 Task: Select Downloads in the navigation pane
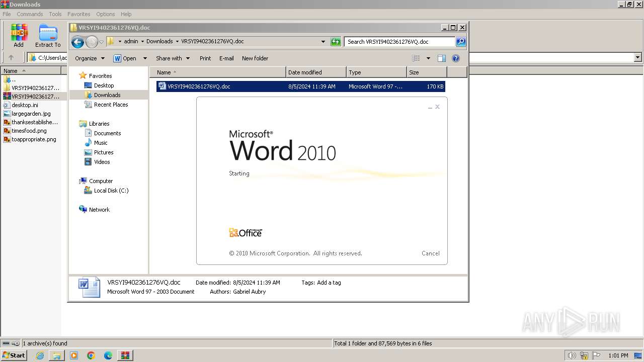pos(107,95)
